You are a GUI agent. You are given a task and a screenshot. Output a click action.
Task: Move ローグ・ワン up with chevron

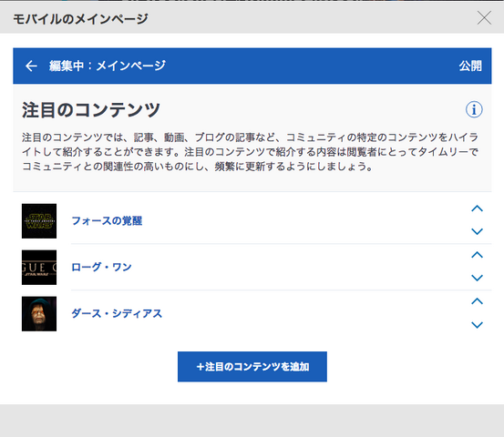coord(477,255)
